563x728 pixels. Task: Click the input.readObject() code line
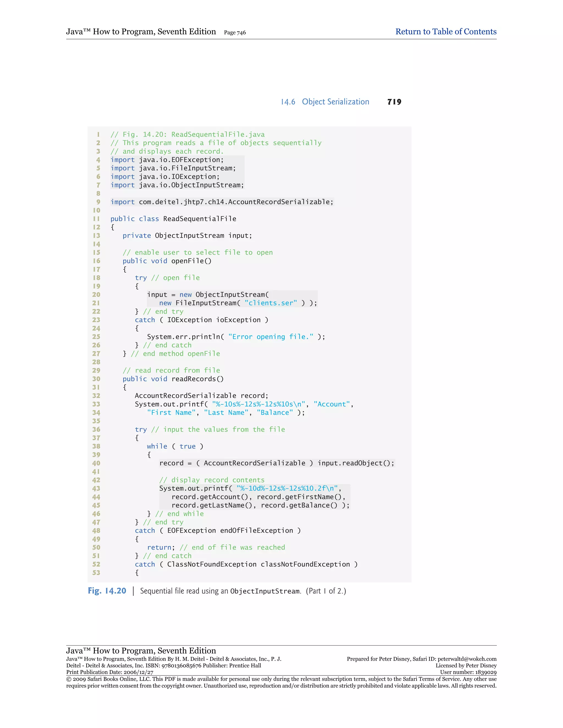pos(277,463)
